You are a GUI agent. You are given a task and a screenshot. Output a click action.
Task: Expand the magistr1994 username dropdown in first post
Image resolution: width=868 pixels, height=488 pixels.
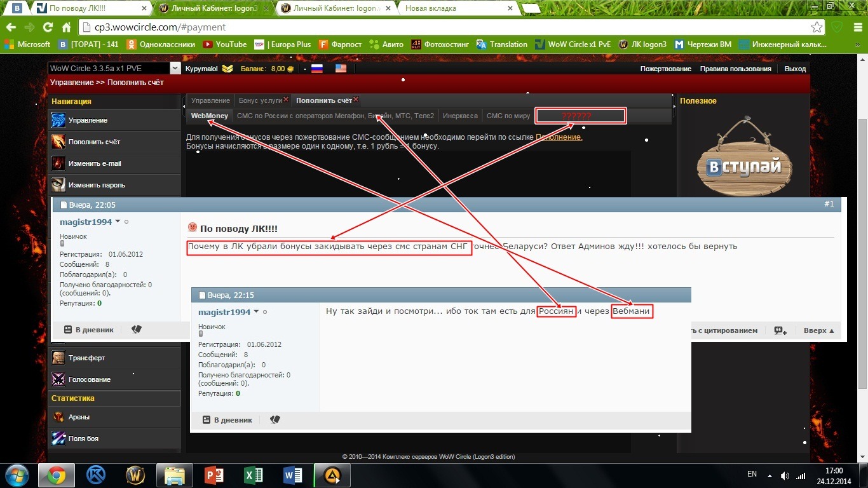(118, 222)
